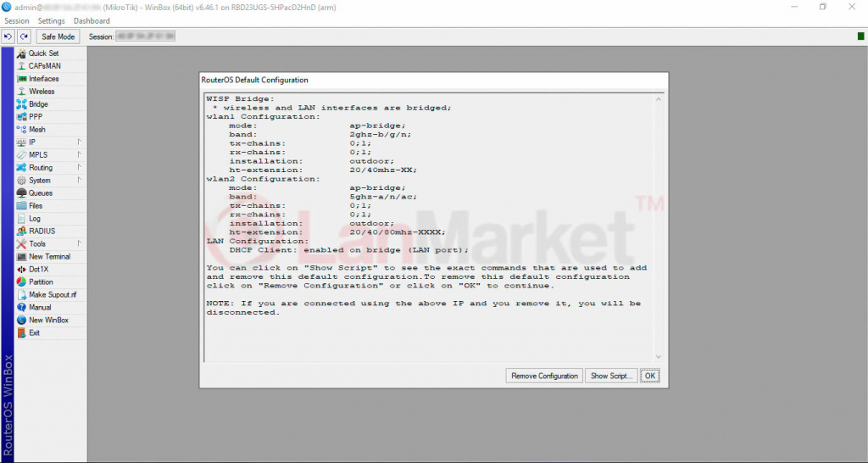
Task: Toggle Safe Mode on
Action: pyautogui.click(x=58, y=36)
